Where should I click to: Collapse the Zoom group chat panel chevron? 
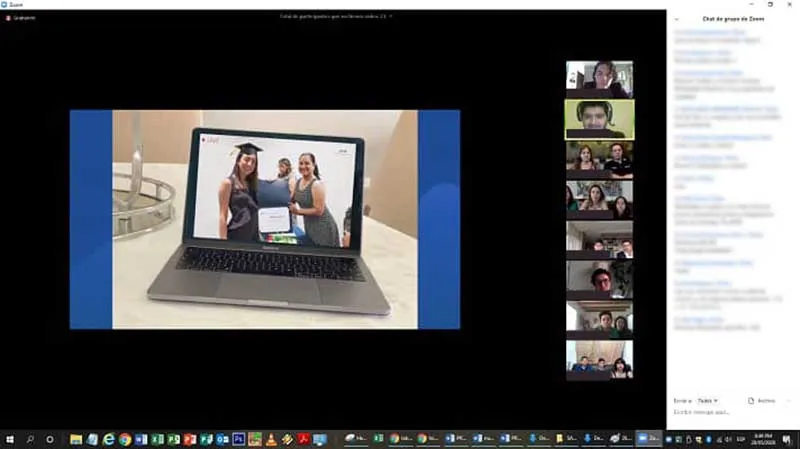(678, 19)
